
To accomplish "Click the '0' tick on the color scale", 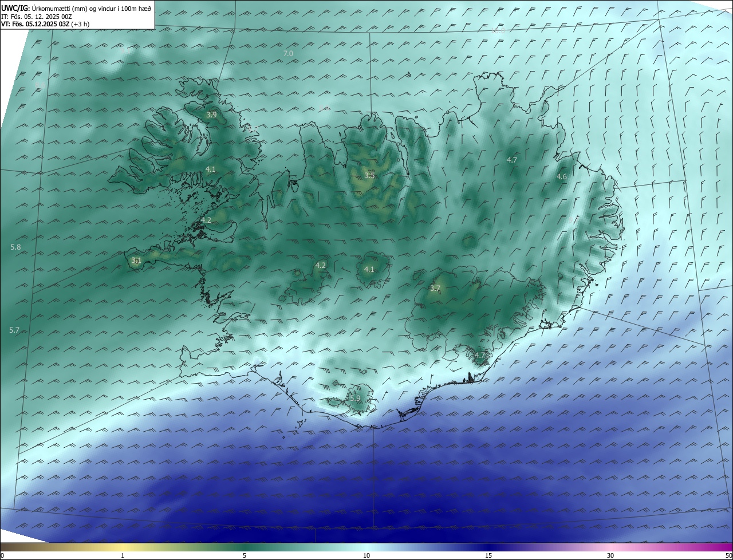I will [2, 555].
